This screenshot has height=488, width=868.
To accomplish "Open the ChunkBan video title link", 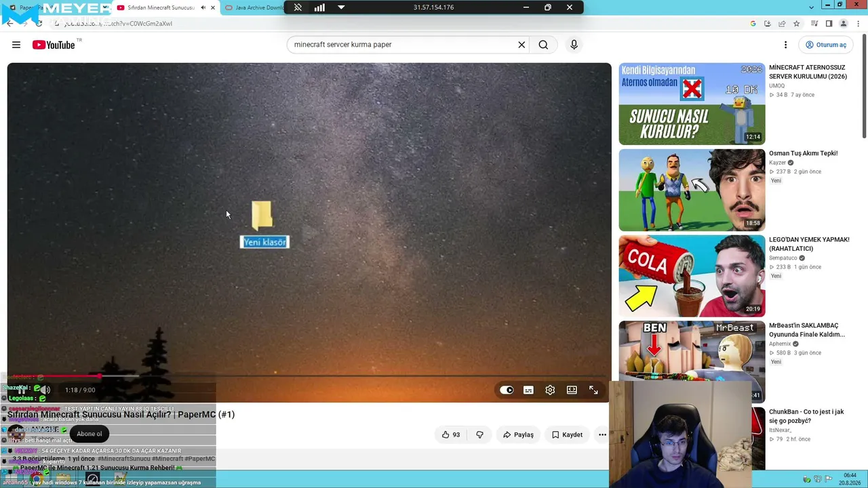I will pos(806,416).
